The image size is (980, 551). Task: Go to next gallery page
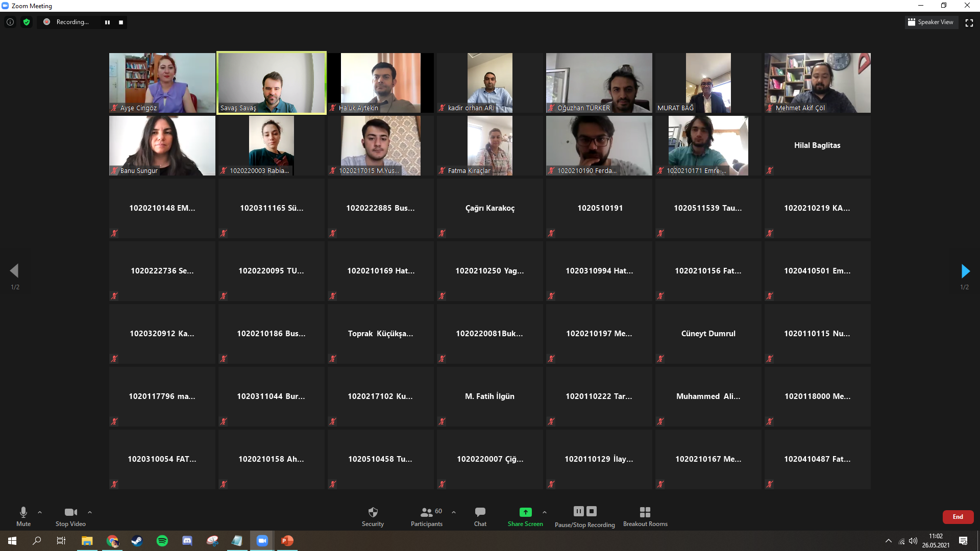click(x=965, y=271)
